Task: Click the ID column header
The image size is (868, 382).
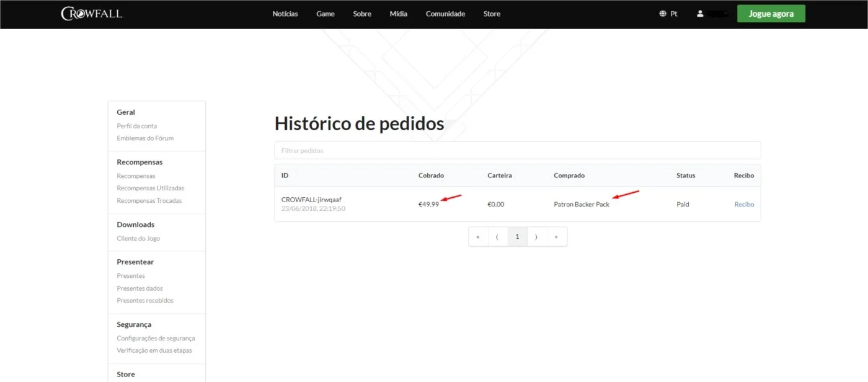Action: click(285, 175)
